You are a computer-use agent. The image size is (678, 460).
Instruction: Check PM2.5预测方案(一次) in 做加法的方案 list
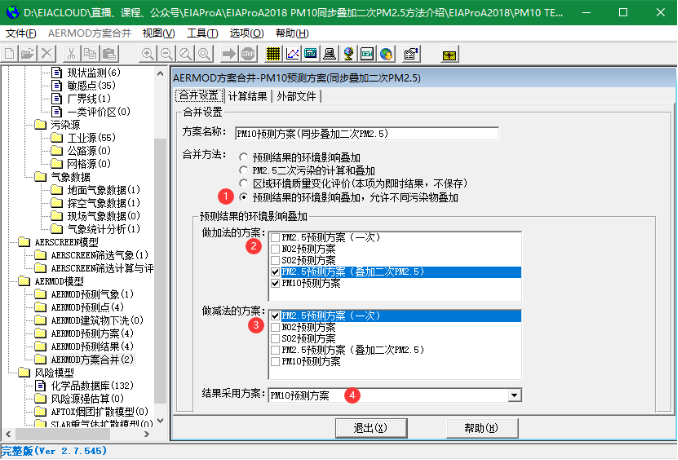(275, 237)
